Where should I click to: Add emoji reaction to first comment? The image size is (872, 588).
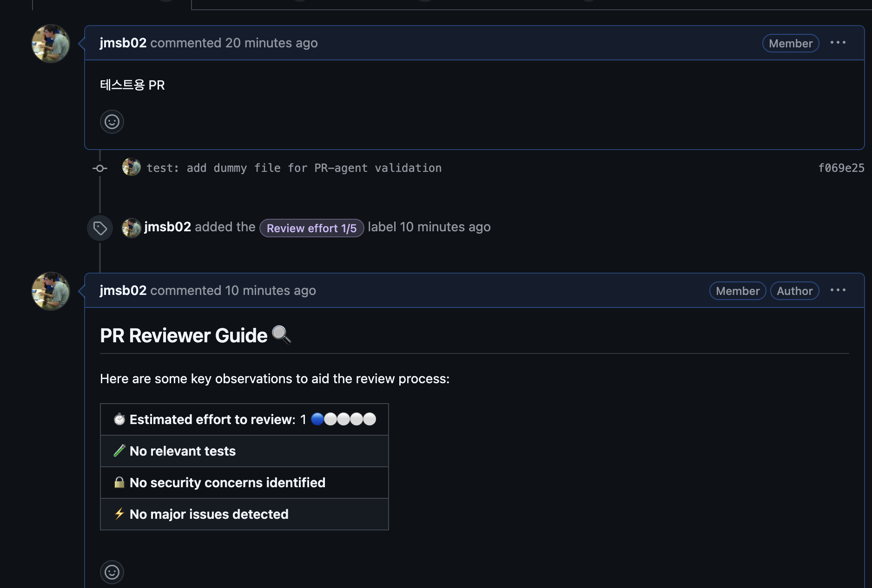112,122
